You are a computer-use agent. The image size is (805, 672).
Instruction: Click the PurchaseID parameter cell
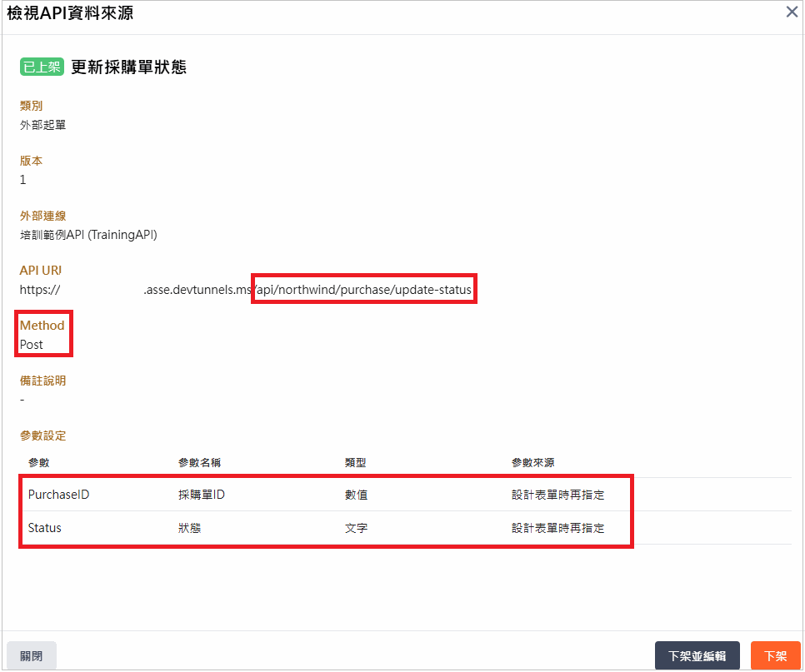[58, 495]
